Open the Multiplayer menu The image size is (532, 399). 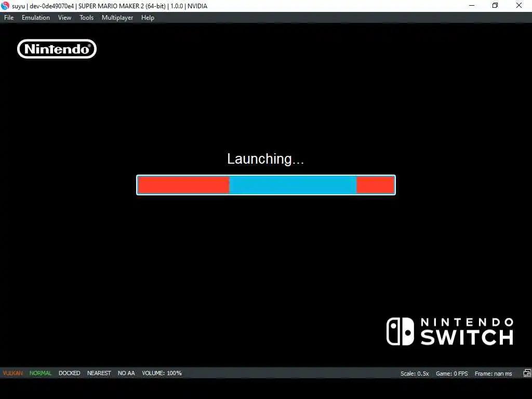click(117, 18)
